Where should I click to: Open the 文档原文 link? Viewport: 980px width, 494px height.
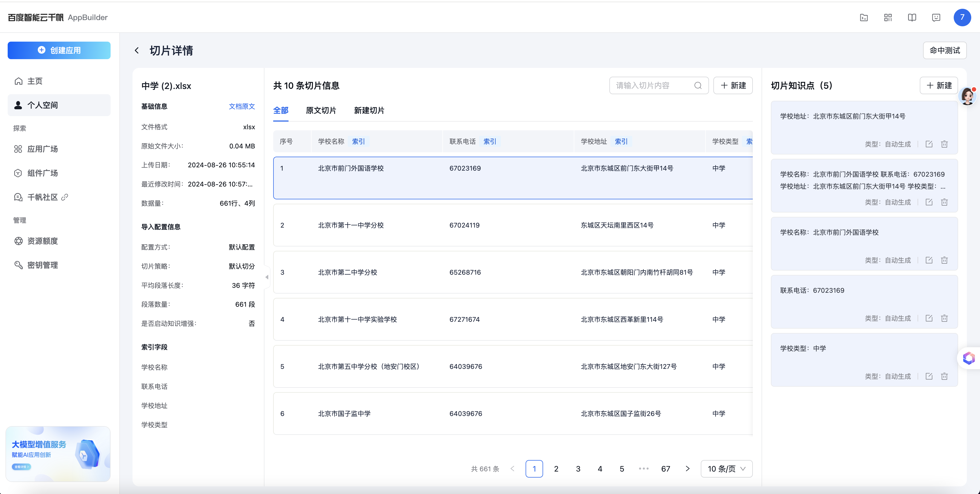241,106
